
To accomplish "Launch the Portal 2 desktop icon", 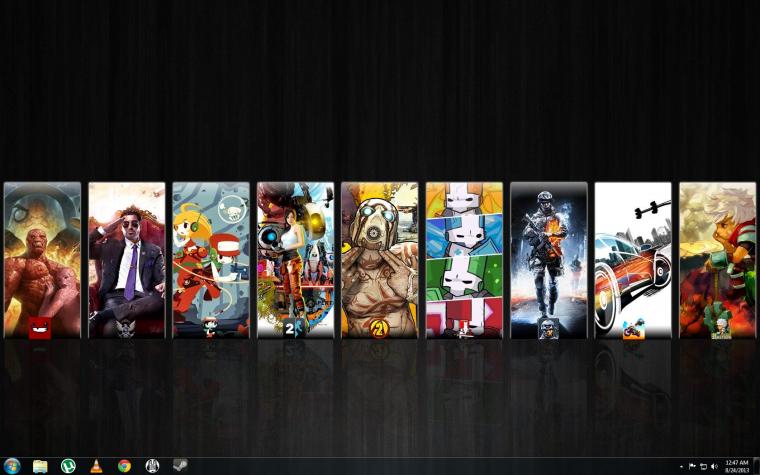I will (x=294, y=328).
